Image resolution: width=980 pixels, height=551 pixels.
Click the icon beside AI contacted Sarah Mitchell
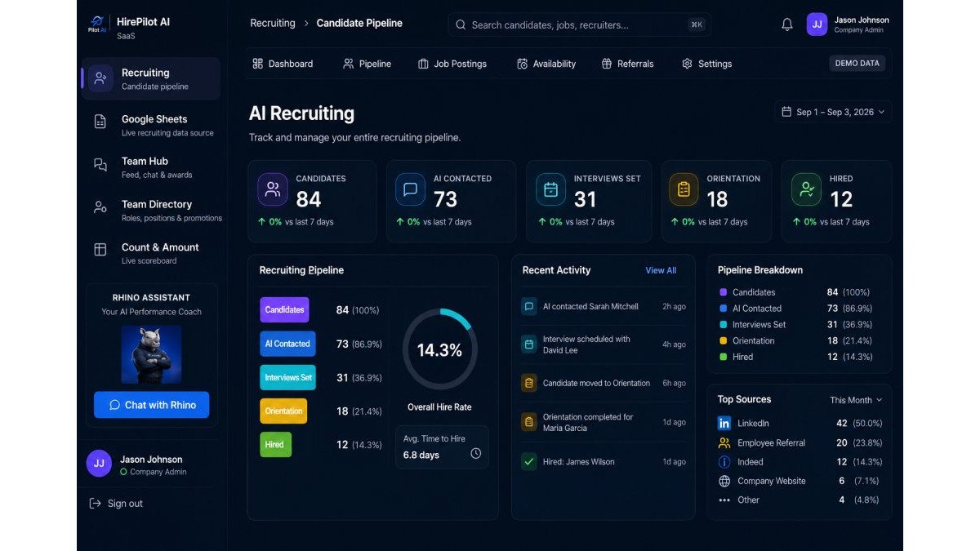pyautogui.click(x=528, y=307)
